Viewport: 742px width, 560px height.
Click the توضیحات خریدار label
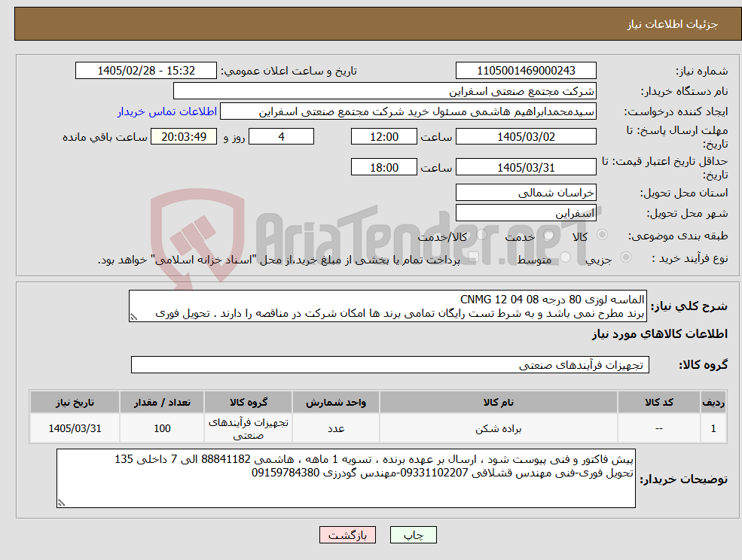684,479
